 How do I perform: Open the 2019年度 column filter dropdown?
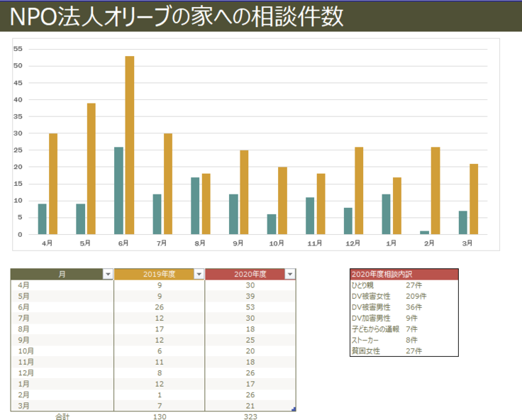click(199, 274)
